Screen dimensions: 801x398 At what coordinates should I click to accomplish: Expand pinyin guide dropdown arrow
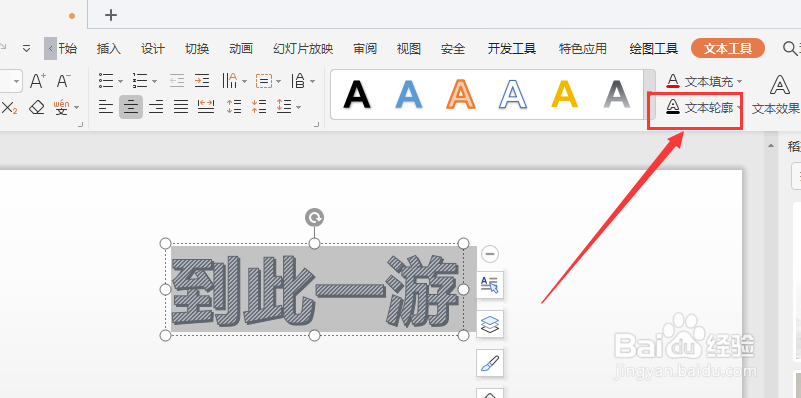pos(76,108)
